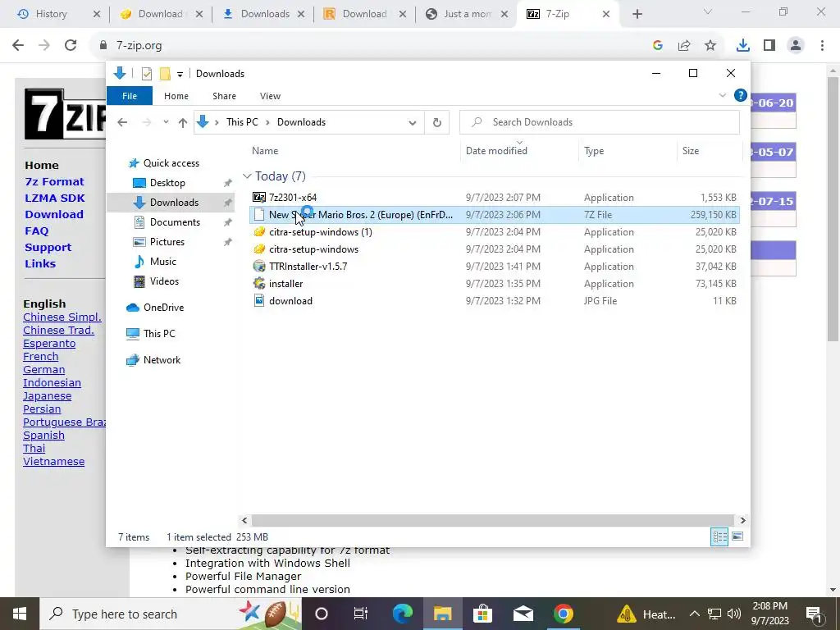Open Chrome side panel icon
The image size is (840, 630).
pos(769,46)
